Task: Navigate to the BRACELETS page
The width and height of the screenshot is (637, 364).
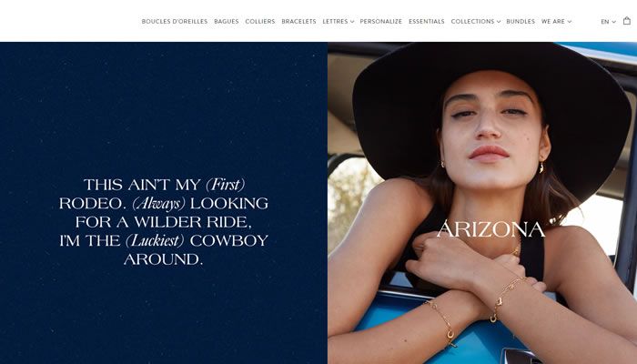Action: [x=298, y=22]
